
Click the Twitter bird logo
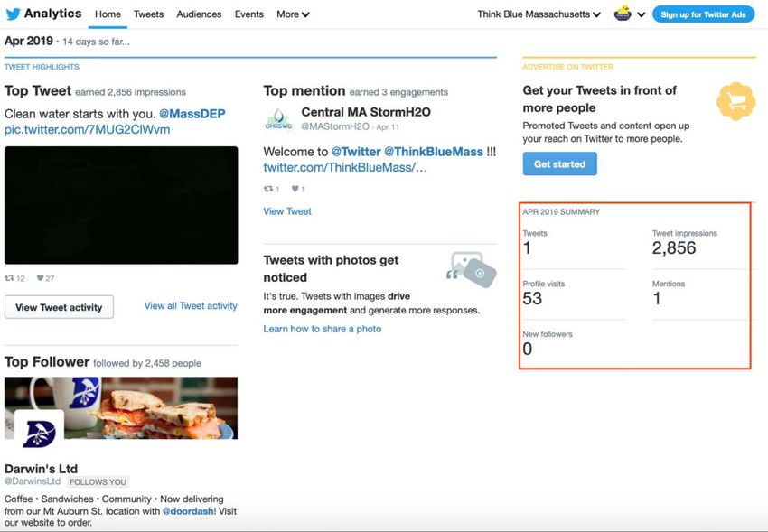pyautogui.click(x=13, y=14)
